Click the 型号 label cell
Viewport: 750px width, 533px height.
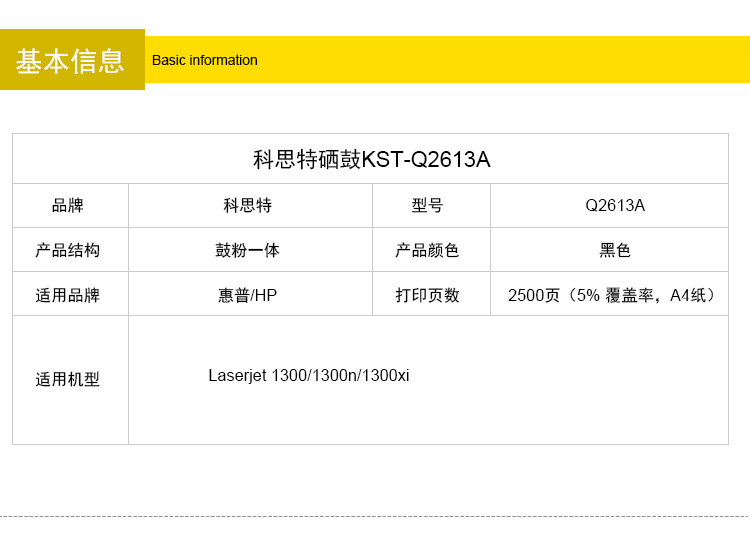pos(428,206)
